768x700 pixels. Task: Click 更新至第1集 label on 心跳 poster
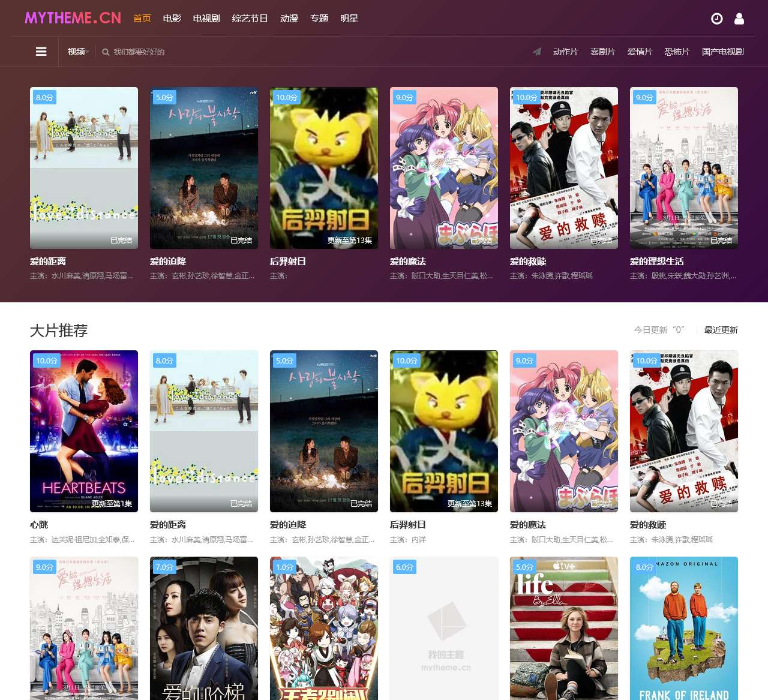[112, 504]
